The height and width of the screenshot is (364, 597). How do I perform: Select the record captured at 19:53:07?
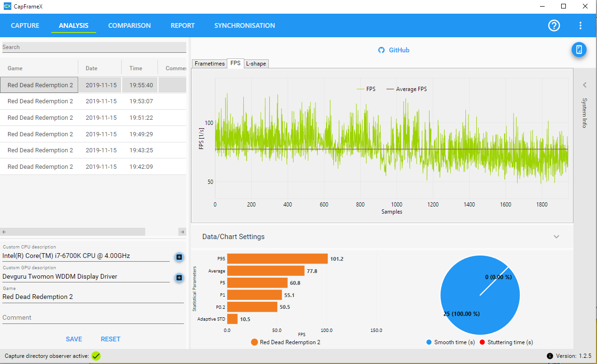click(x=93, y=101)
